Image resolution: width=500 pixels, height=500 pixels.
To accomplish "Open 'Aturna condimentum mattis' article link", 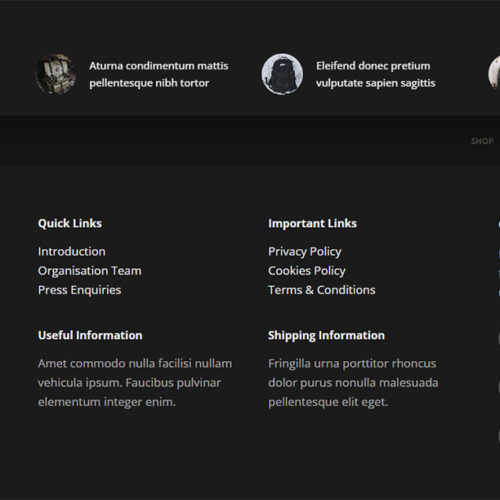I will (x=159, y=74).
